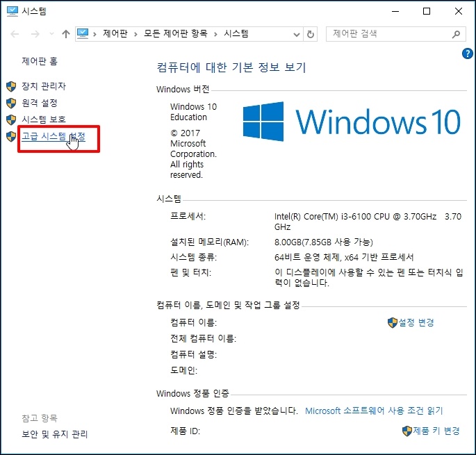
Task: Open 고급 시스템 설정 link
Action: click(54, 136)
